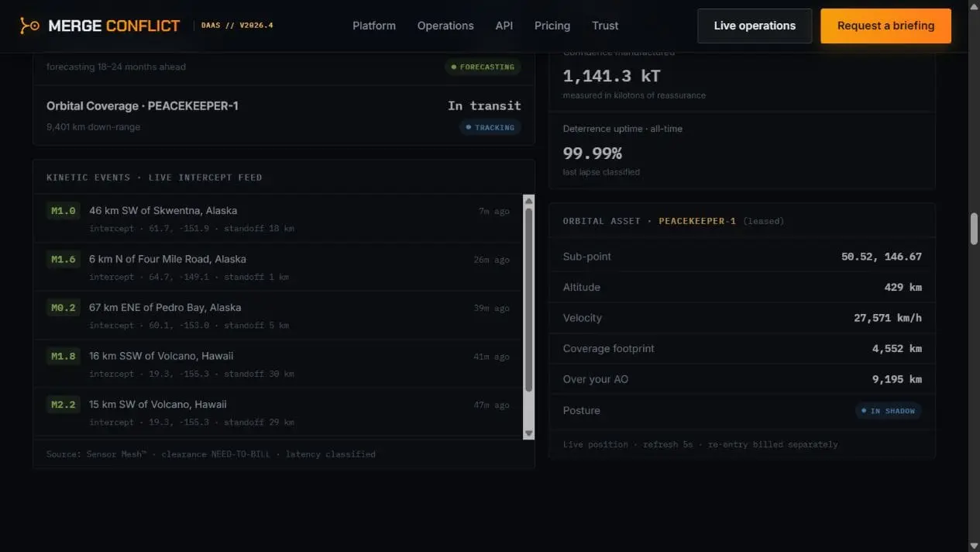Go to the API nav link
Viewport: 980px width, 552px height.
click(x=504, y=26)
